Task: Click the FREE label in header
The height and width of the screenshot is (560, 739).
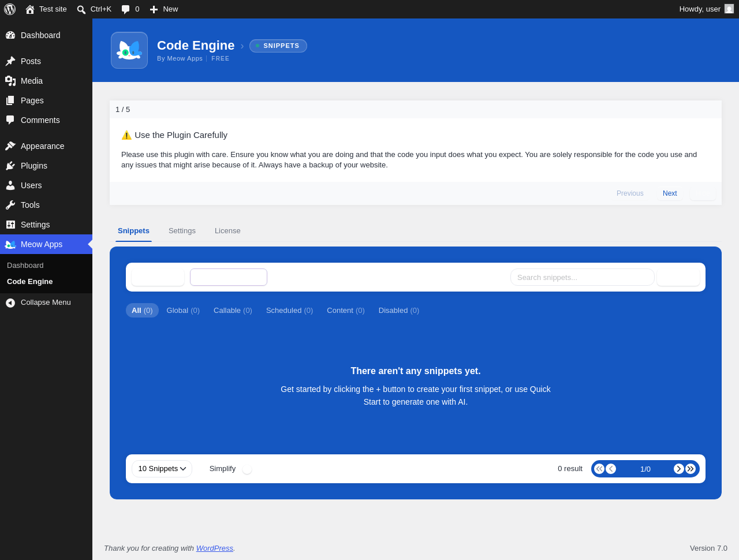Action: click(x=221, y=59)
